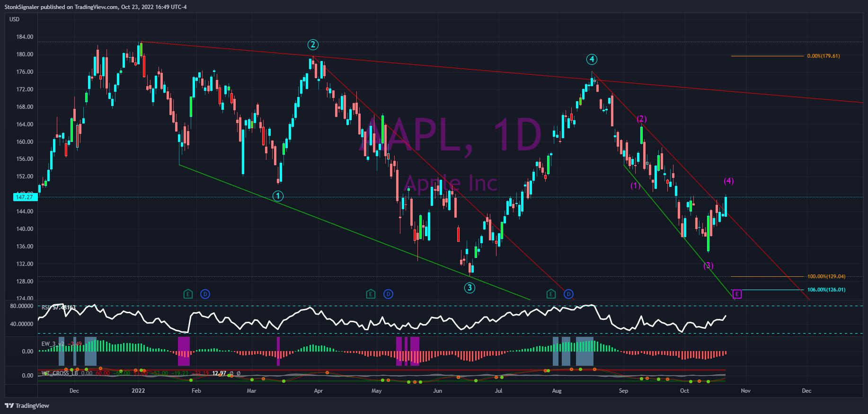Click the 40.00000 RSI scale label
Image resolution: width=868 pixels, height=414 pixels.
point(22,324)
